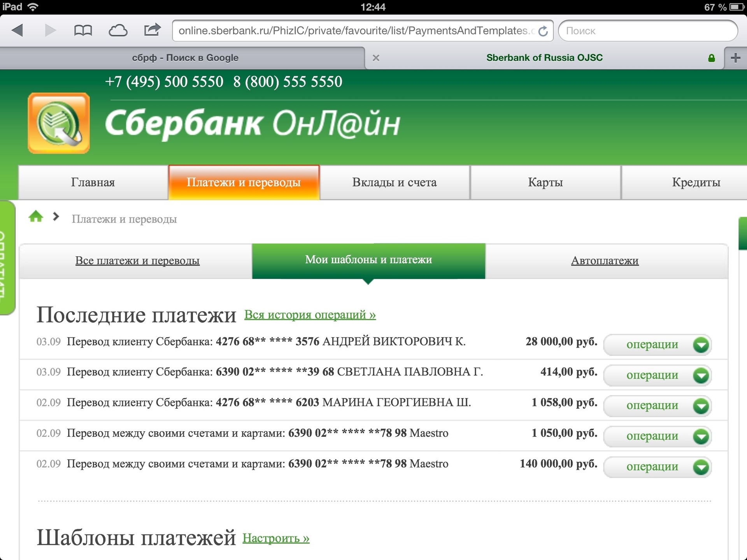Open new tab with plus icon

tap(735, 58)
